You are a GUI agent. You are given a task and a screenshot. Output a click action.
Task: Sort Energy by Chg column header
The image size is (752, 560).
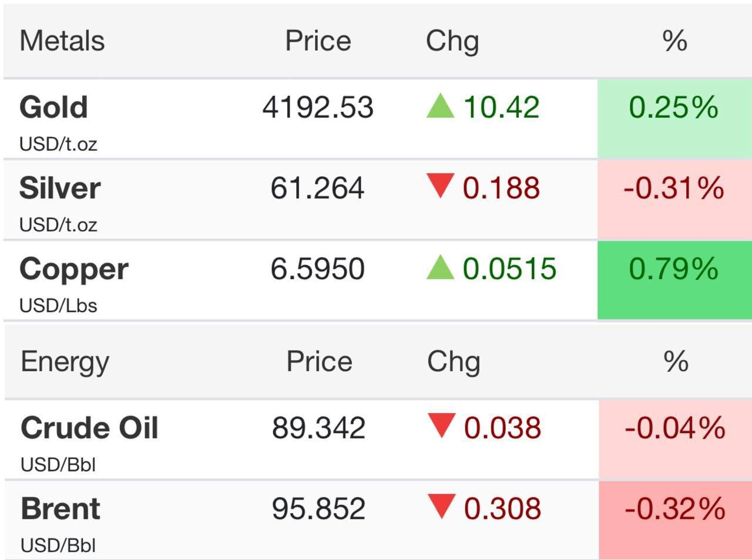tap(454, 362)
